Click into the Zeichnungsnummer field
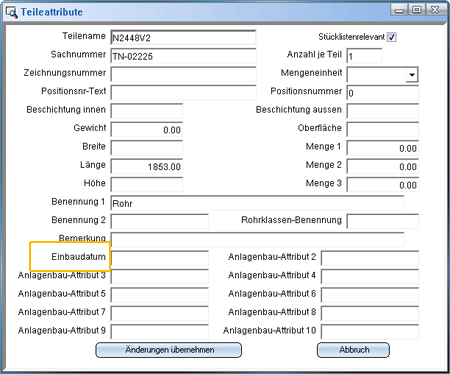 point(183,74)
